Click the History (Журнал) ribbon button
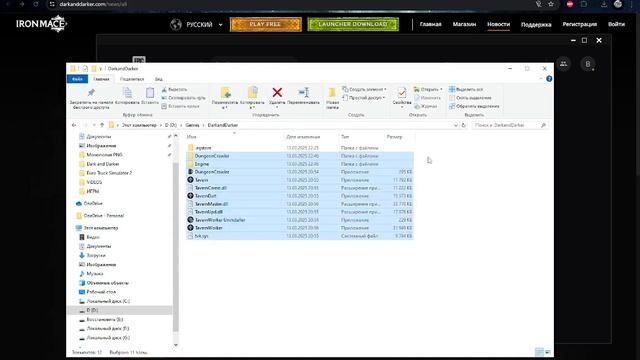Image resolution: width=640 pixels, height=360 pixels. click(426, 106)
